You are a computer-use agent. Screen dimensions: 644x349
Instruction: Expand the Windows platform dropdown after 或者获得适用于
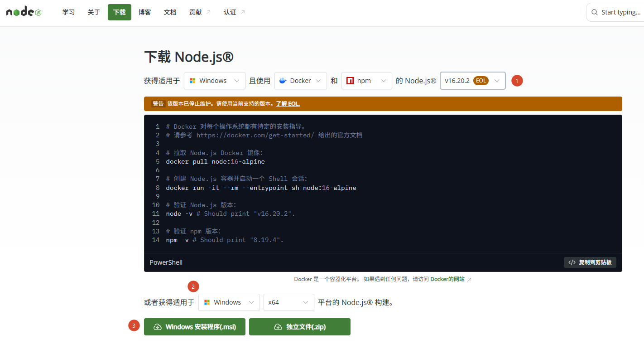[x=229, y=302]
